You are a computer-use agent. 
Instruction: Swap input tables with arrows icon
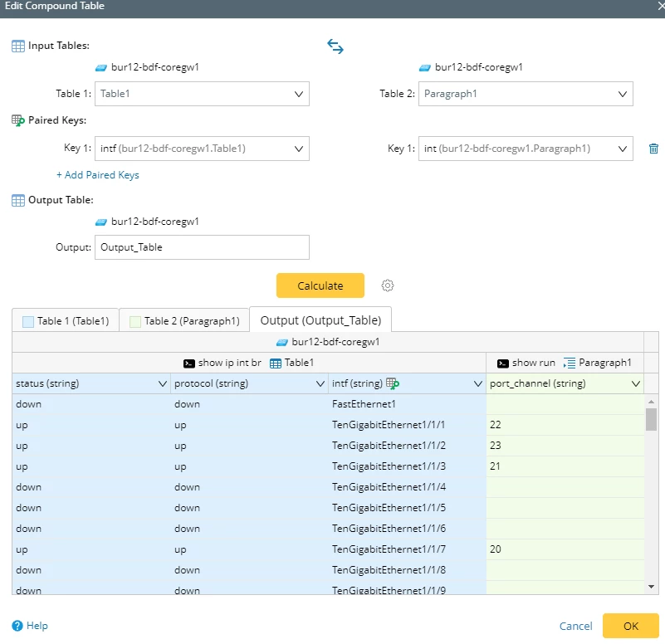(x=335, y=46)
